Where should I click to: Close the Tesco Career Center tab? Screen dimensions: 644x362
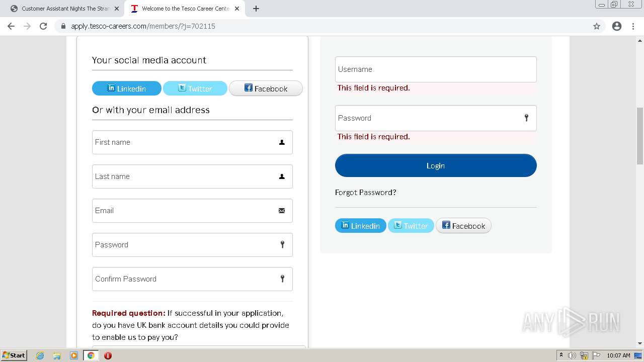pyautogui.click(x=237, y=9)
